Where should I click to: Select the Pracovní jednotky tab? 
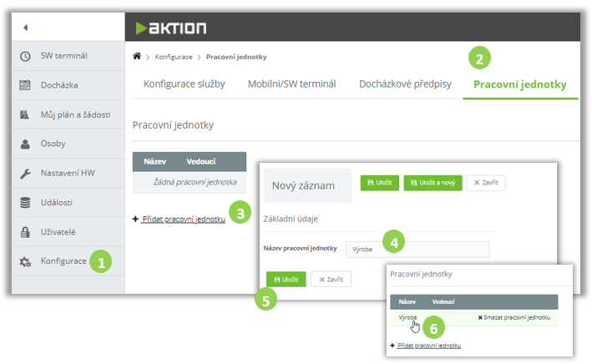pyautogui.click(x=519, y=84)
